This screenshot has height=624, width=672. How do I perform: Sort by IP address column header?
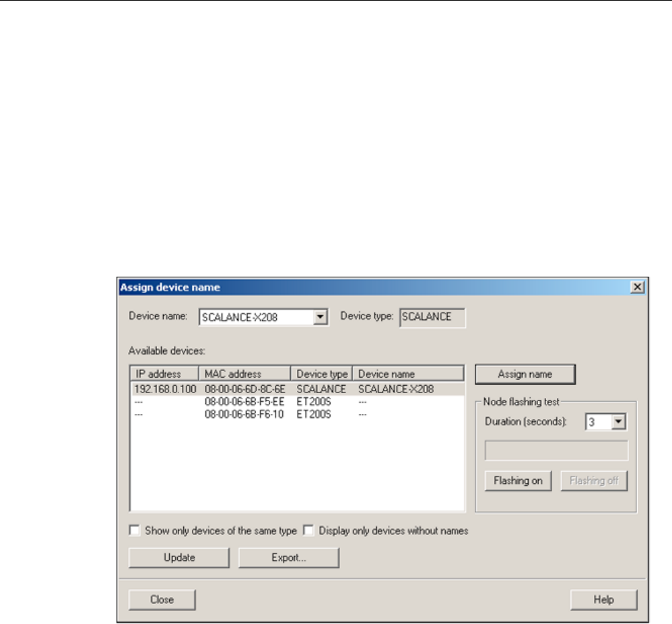point(164,374)
